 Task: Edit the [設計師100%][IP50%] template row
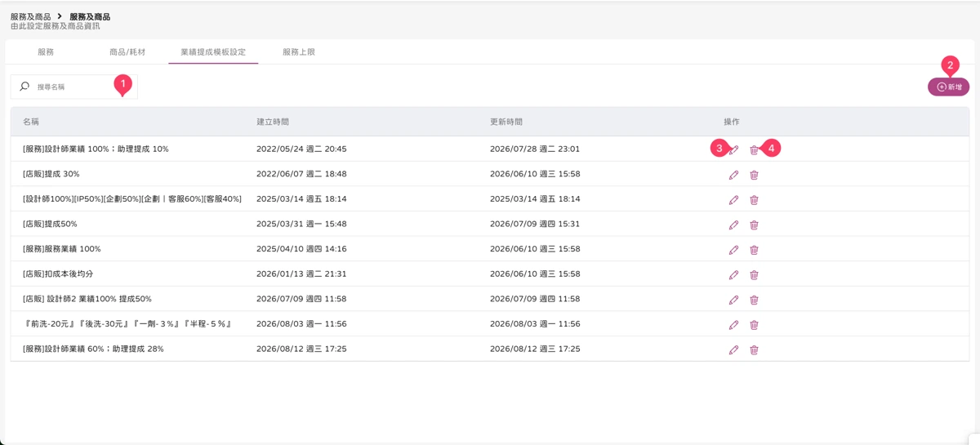point(733,200)
